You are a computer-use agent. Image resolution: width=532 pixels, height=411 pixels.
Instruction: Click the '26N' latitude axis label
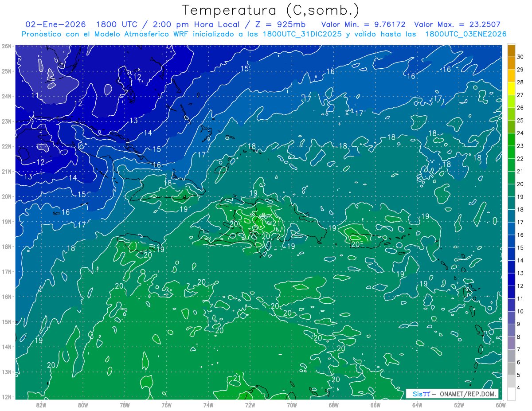coord(7,46)
